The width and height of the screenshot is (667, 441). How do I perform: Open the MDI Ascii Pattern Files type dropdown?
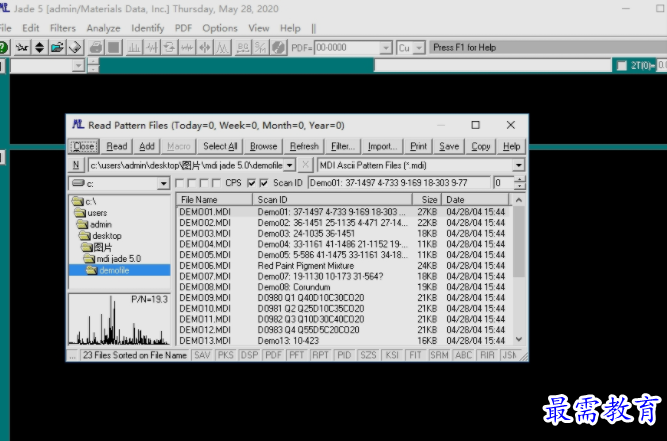[x=518, y=165]
